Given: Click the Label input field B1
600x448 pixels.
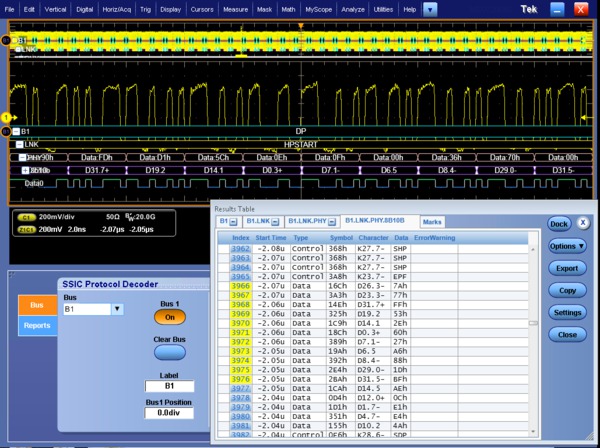Looking at the screenshot, I should coord(170,386).
